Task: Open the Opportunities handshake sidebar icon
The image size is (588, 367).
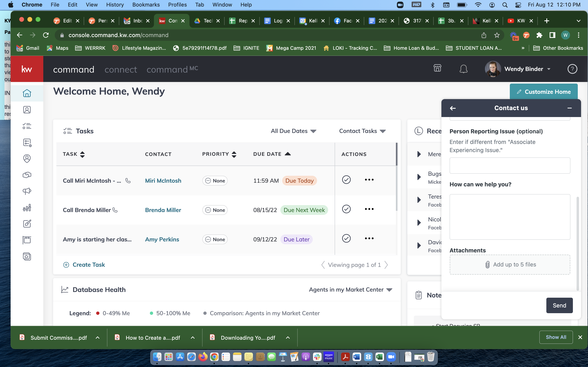Action: [x=27, y=175]
